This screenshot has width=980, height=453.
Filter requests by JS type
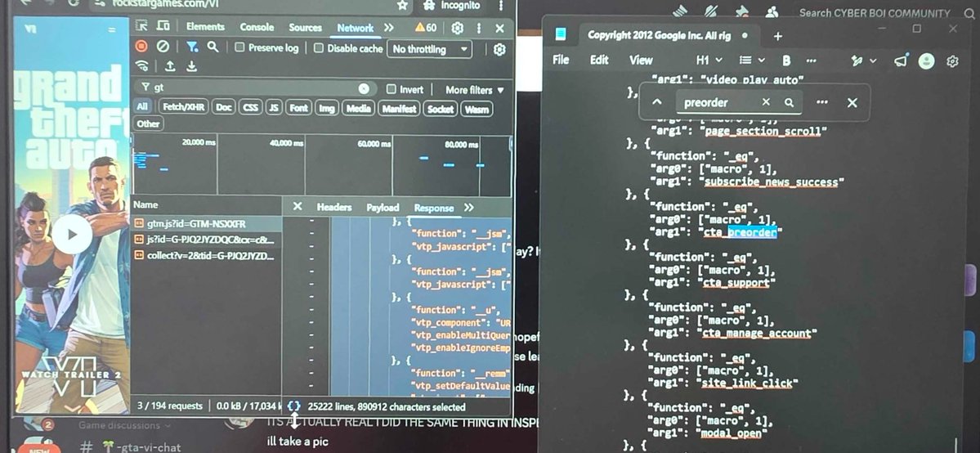273,108
